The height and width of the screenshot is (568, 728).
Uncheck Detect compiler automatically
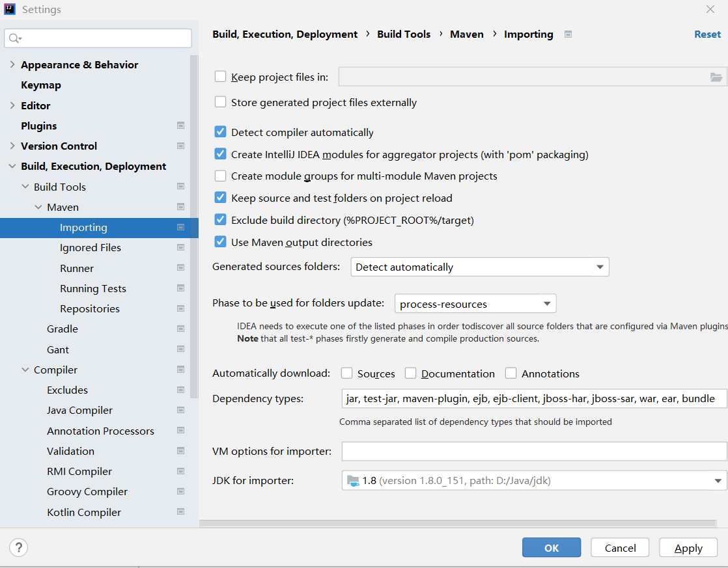click(x=221, y=132)
